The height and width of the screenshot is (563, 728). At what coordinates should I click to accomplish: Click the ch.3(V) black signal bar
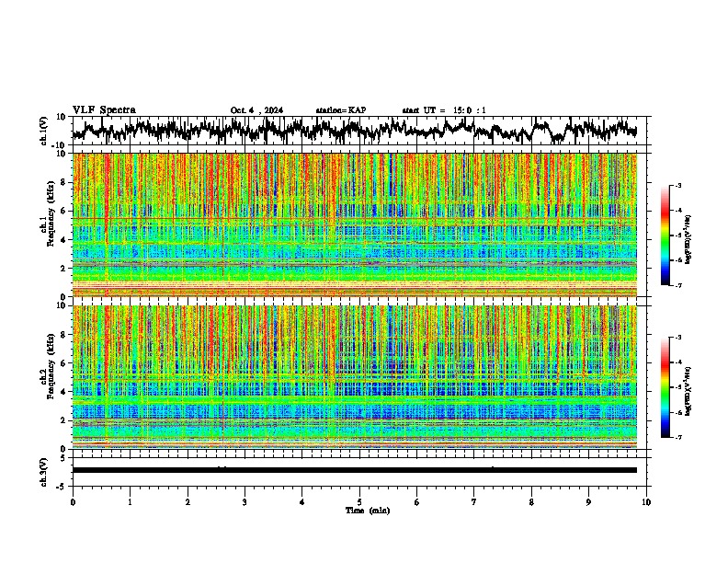click(355, 470)
